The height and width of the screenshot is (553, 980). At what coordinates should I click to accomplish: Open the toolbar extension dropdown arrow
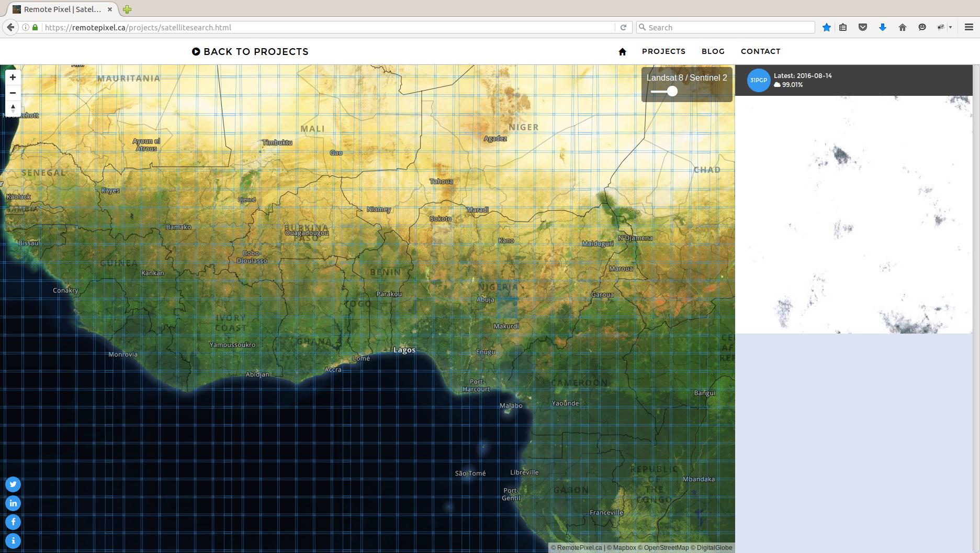click(x=950, y=27)
